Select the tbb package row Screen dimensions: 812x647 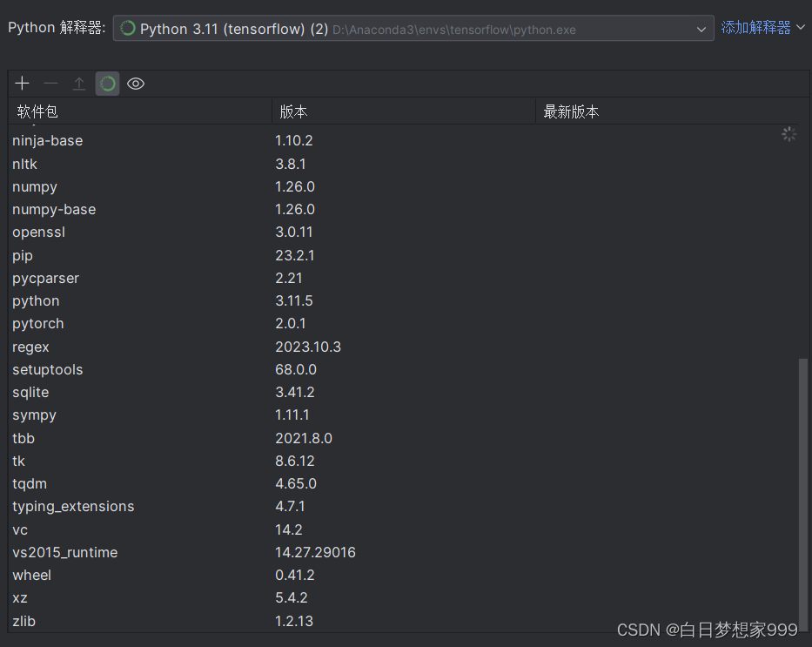pyautogui.click(x=404, y=438)
